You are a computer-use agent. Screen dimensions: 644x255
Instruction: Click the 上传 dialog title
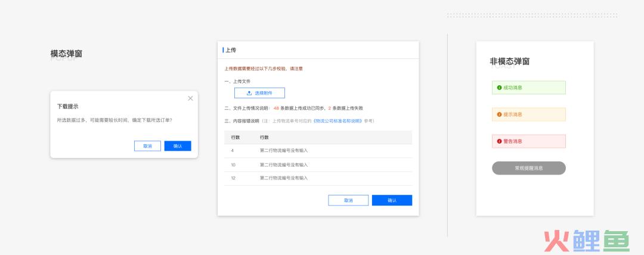(x=231, y=51)
